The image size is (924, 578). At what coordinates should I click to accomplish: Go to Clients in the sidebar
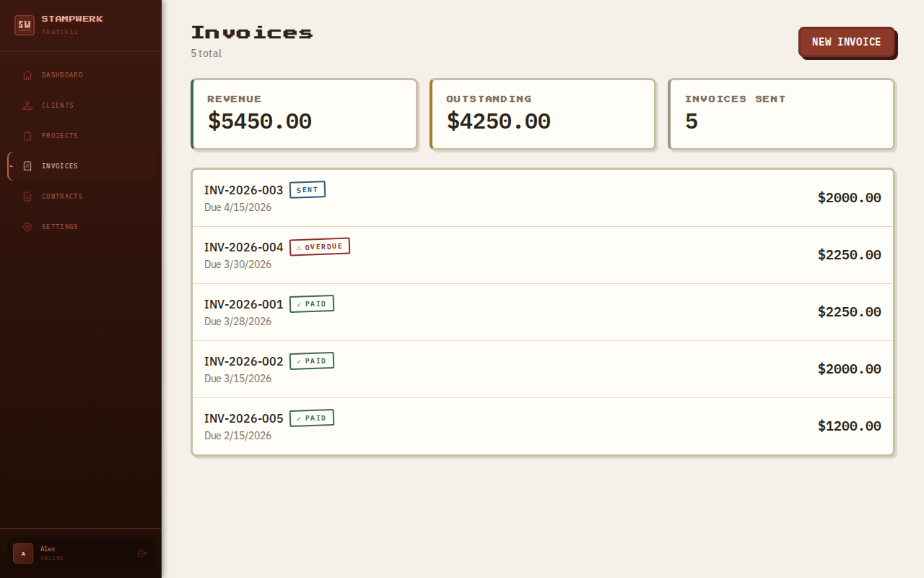[81, 105]
